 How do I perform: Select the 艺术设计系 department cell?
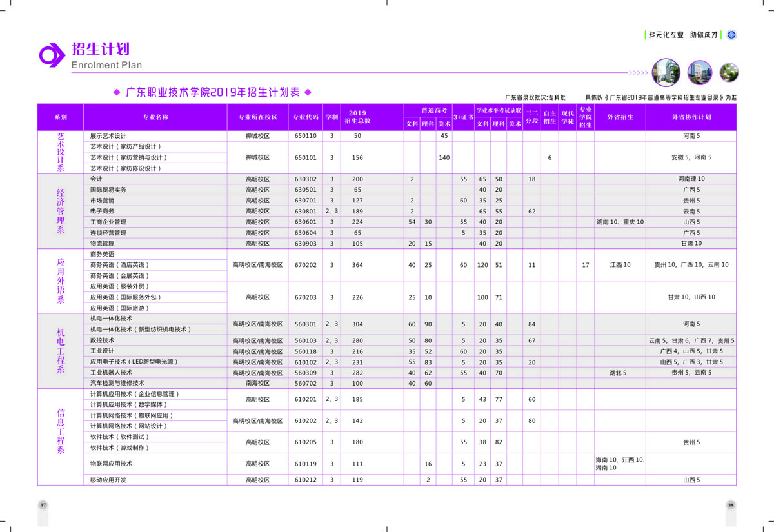point(61,152)
